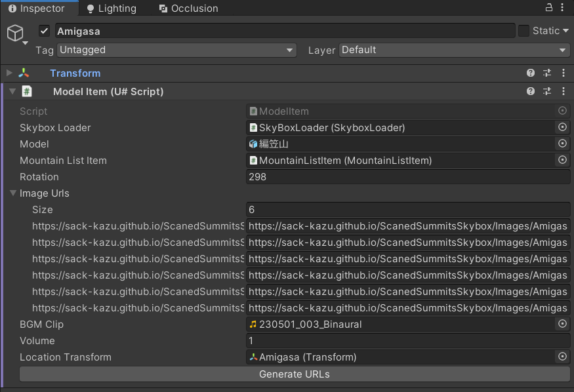This screenshot has width=574, height=392.
Task: Edit the Image Urls Size field
Action: 408,210
